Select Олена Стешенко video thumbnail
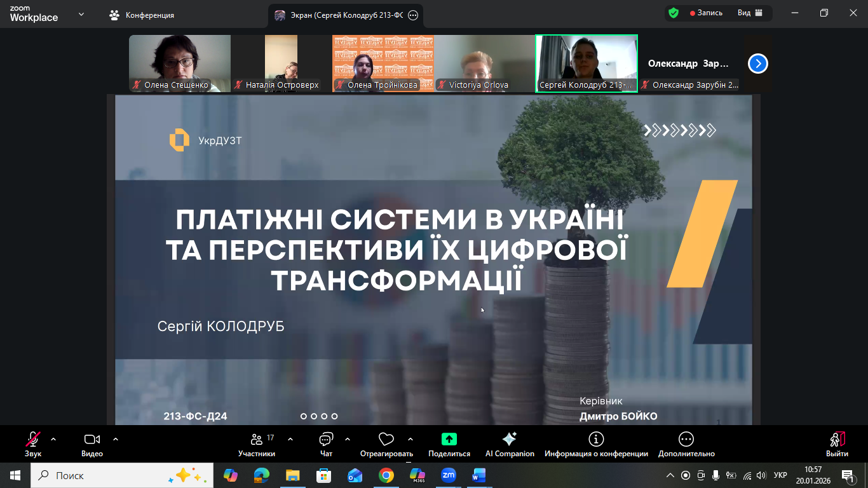The width and height of the screenshot is (868, 488). pyautogui.click(x=180, y=64)
